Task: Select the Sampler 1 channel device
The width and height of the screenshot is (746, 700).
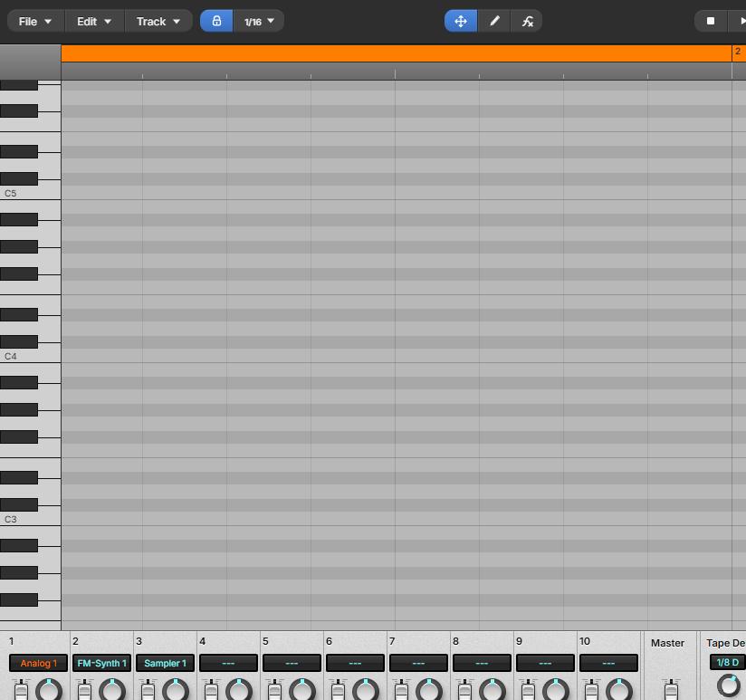Action: [x=165, y=663]
